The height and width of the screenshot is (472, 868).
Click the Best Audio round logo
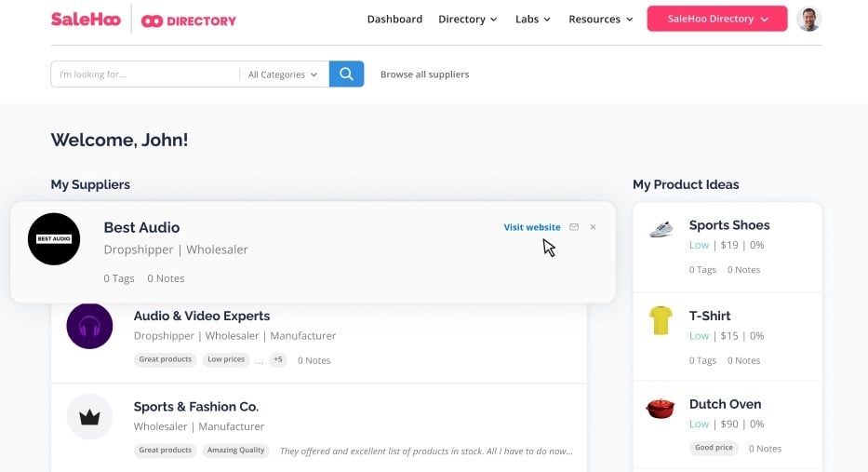tap(54, 239)
